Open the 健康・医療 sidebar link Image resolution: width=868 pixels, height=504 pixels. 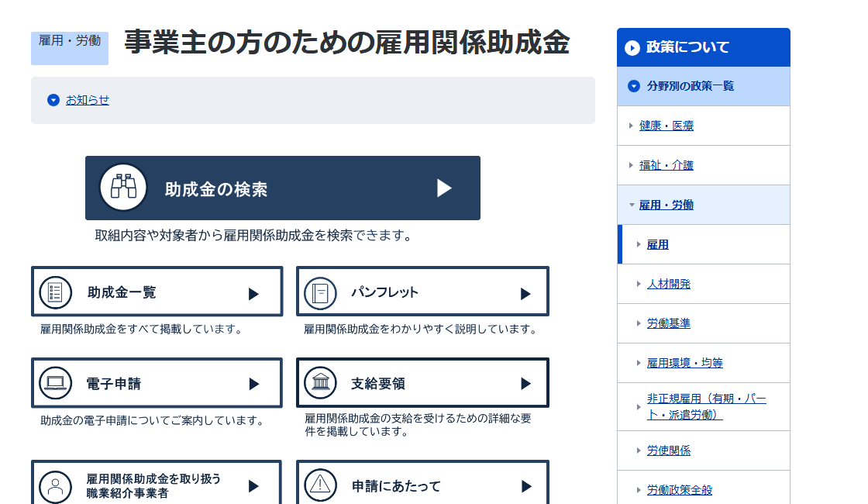[x=666, y=126]
